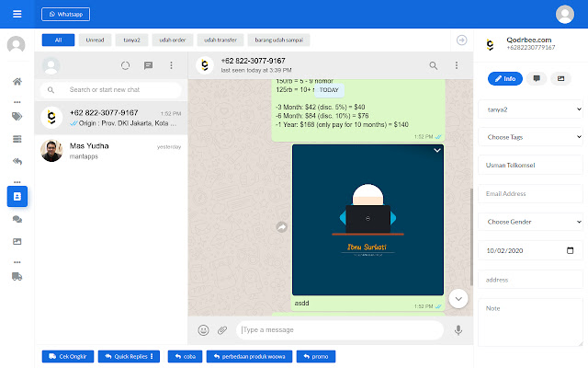Viewport: 588px width, 368px height.
Task: Select the barang udah sampai filter tab
Action: [x=278, y=40]
